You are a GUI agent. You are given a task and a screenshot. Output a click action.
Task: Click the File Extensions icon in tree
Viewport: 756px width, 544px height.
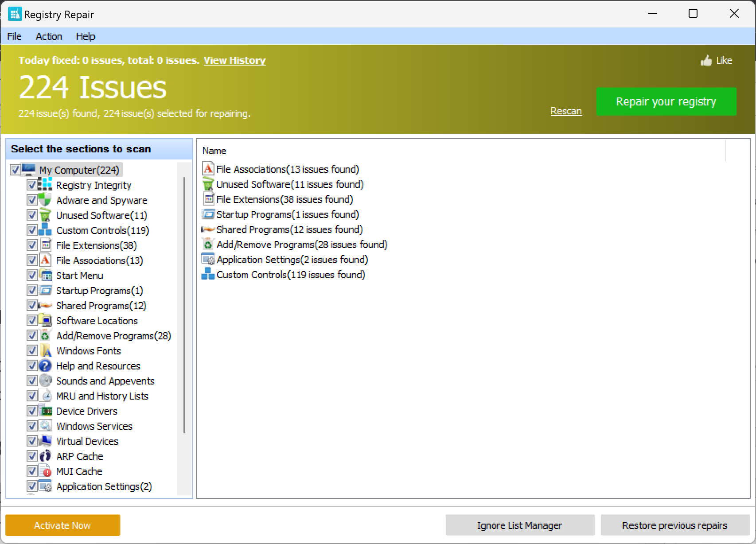(45, 245)
